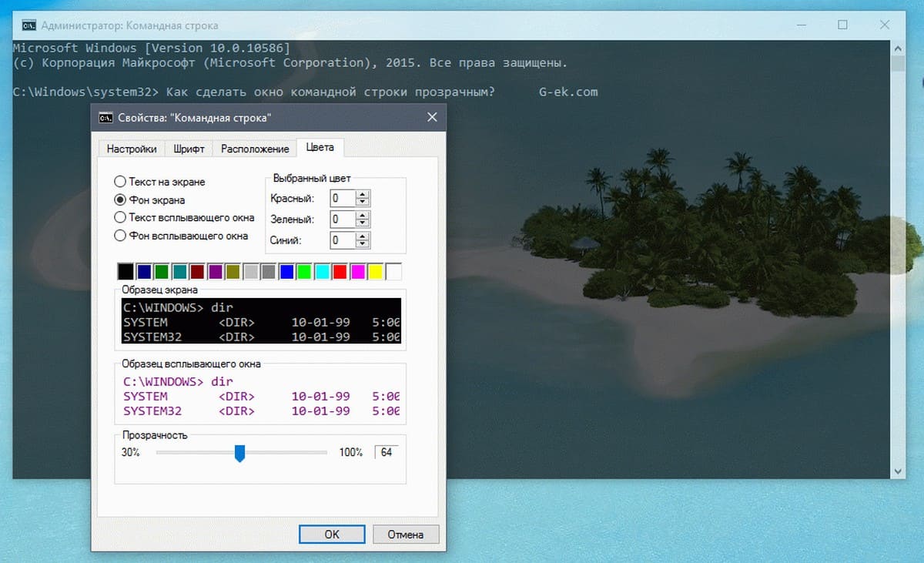
Task: Pick the cyan color swatch
Action: coord(322,271)
